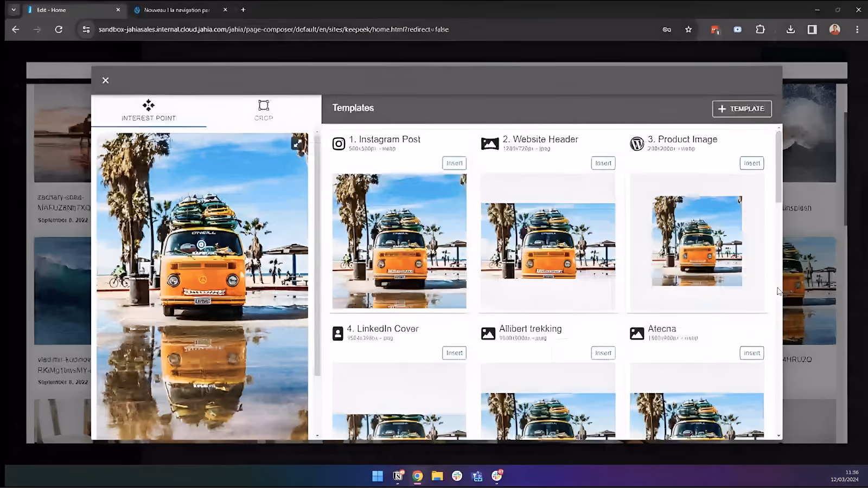Open Microsoft Teams from the taskbar
Screen dimensions: 868x488
point(477,476)
